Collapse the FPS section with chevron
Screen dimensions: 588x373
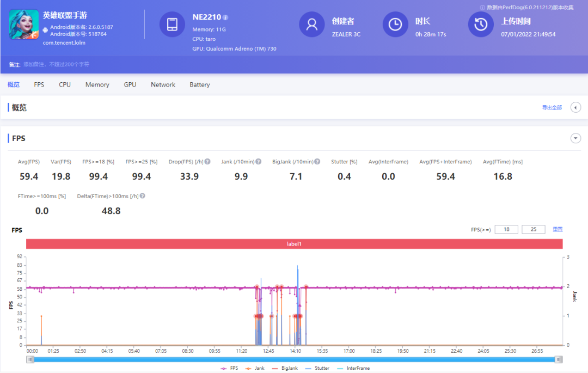pos(575,138)
